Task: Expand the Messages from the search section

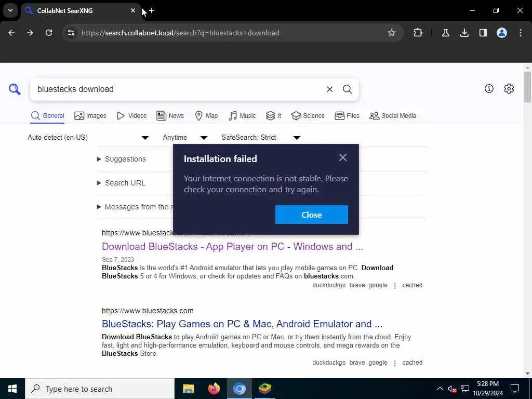Action: pos(136,207)
